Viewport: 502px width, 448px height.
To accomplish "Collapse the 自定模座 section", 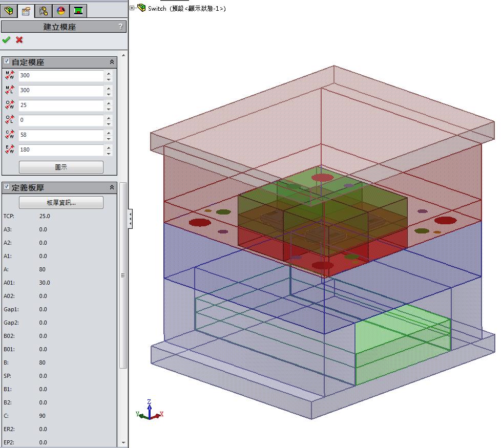I will (x=112, y=62).
